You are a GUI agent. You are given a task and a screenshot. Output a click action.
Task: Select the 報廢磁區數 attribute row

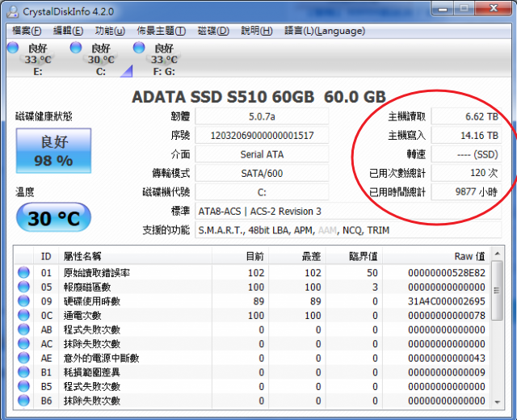pos(252,287)
